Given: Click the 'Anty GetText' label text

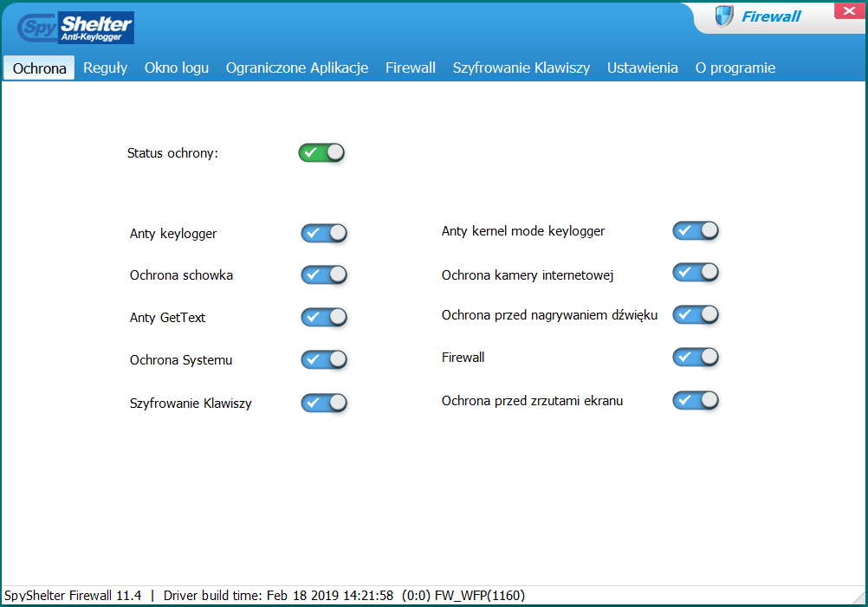Looking at the screenshot, I should click(x=167, y=318).
